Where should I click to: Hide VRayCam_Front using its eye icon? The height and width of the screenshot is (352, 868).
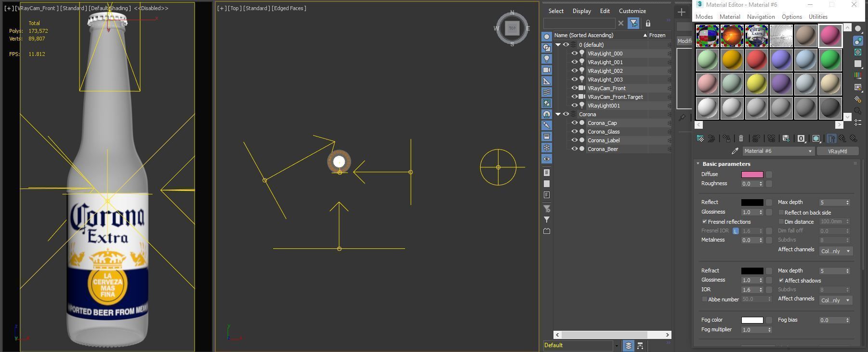point(574,88)
